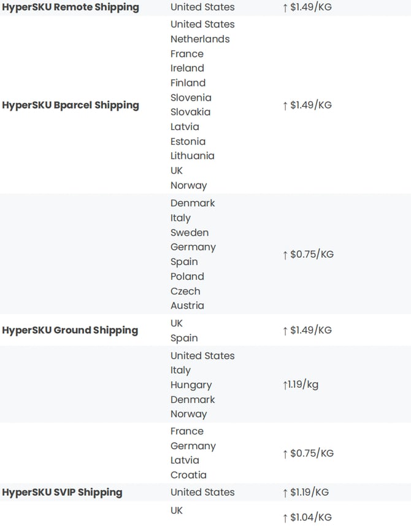The height and width of the screenshot is (532, 411).
Task: Click the Slovakia country entry
Action: pyautogui.click(x=190, y=112)
